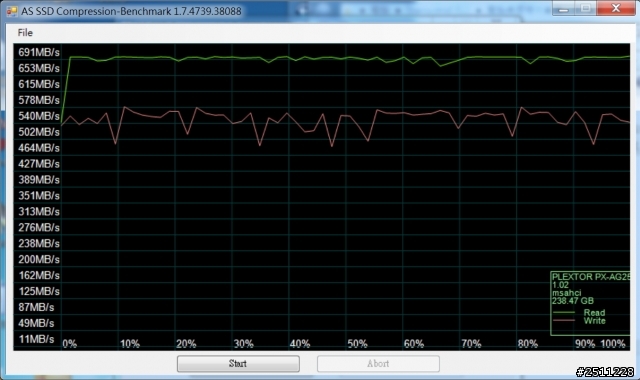Click the 162MB/s axis label

click(x=39, y=275)
